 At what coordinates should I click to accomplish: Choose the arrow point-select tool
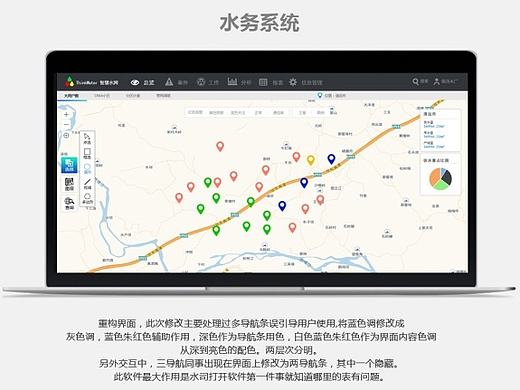click(x=87, y=139)
